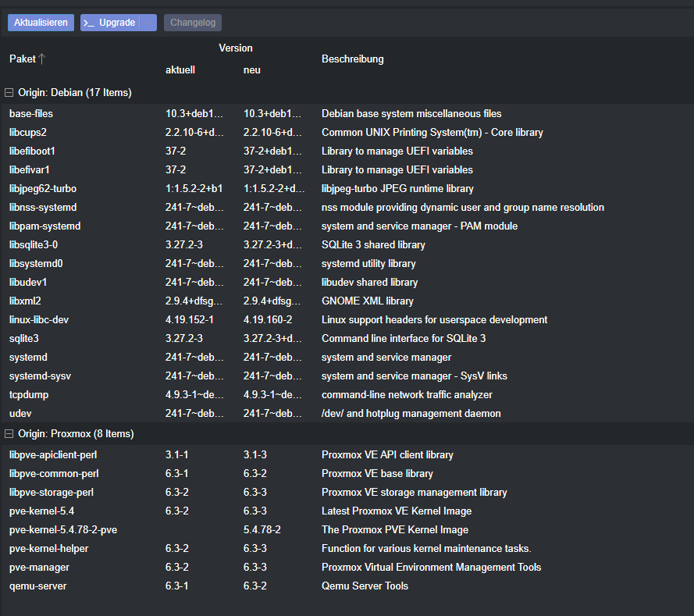This screenshot has width=694, height=616.
Task: Open the Upgrade dropdown arrow
Action: [x=148, y=23]
